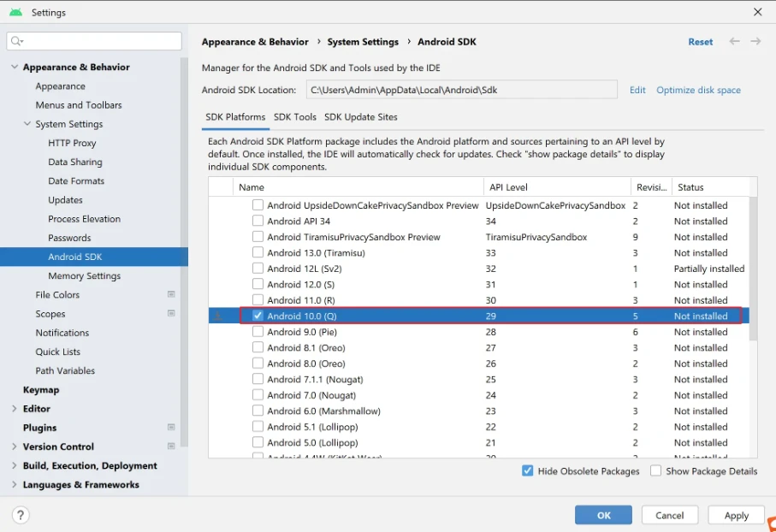The height and width of the screenshot is (532, 776).
Task: Click the back navigation arrow
Action: (735, 41)
